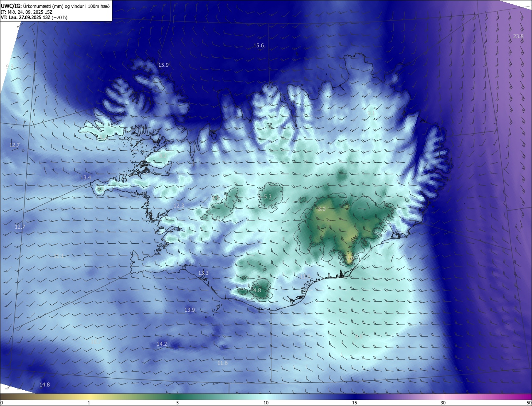This screenshot has height=406, width=532.
Task: Click the colour scale tick label 10
Action: click(x=266, y=403)
